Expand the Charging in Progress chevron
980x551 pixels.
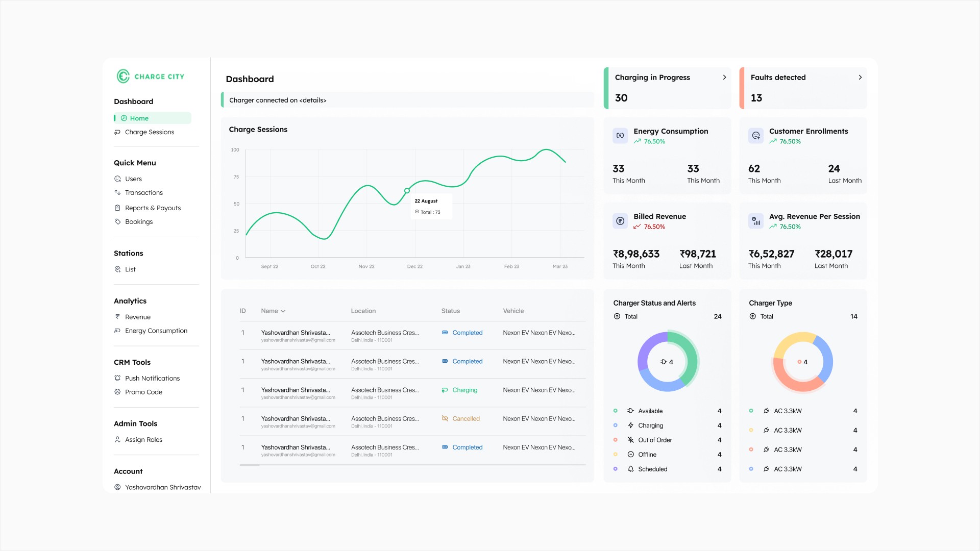tap(724, 78)
